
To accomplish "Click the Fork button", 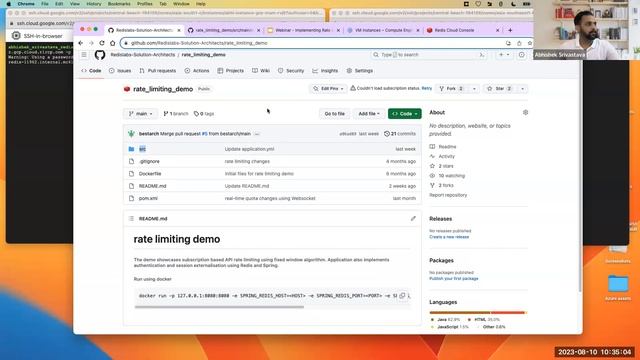I will pyautogui.click(x=451, y=89).
